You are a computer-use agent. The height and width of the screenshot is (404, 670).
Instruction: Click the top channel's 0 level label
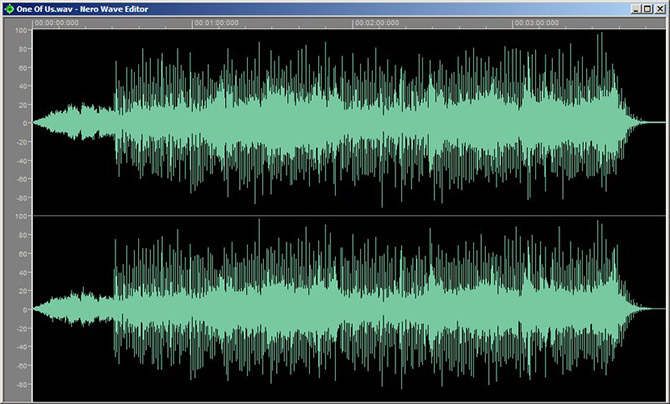[x=24, y=122]
